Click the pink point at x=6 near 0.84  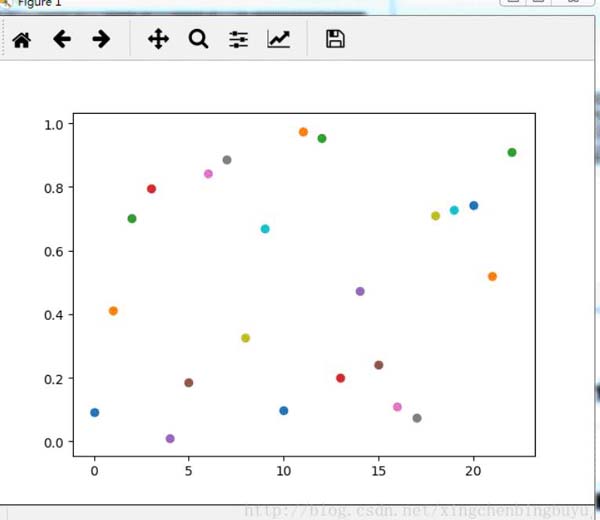click(208, 174)
